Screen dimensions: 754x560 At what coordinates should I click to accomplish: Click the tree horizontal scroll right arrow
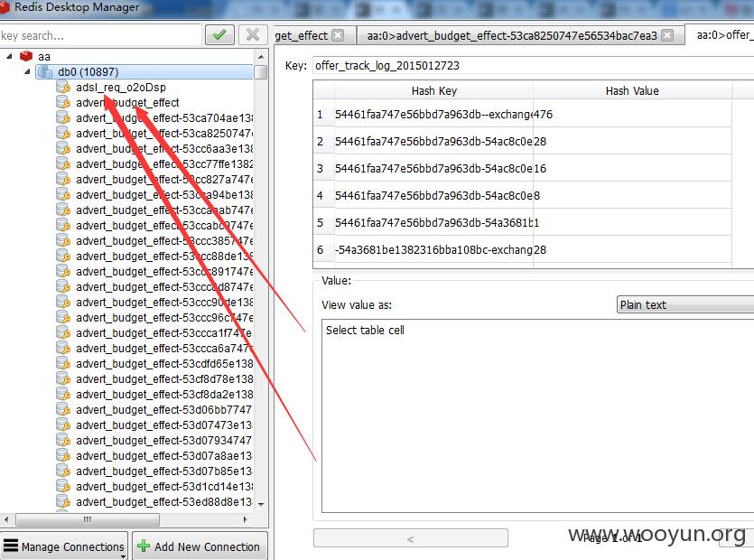point(246,519)
